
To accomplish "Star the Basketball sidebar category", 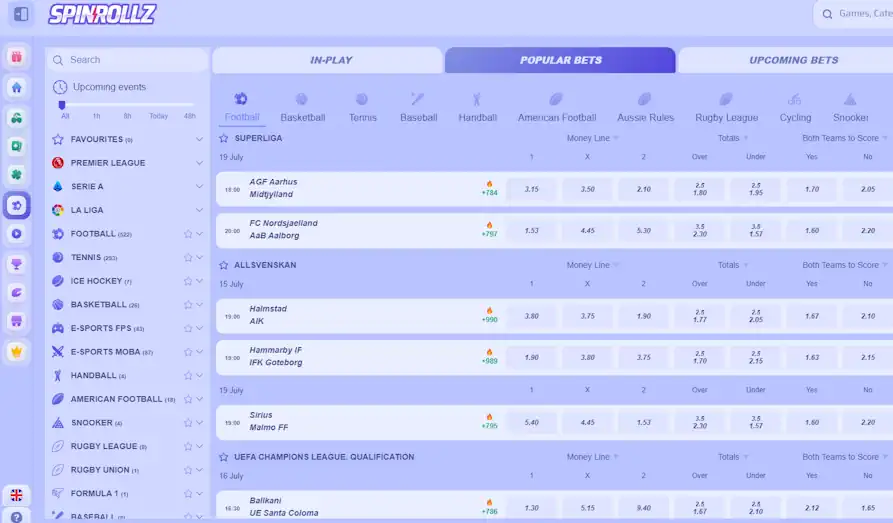I will click(188, 305).
